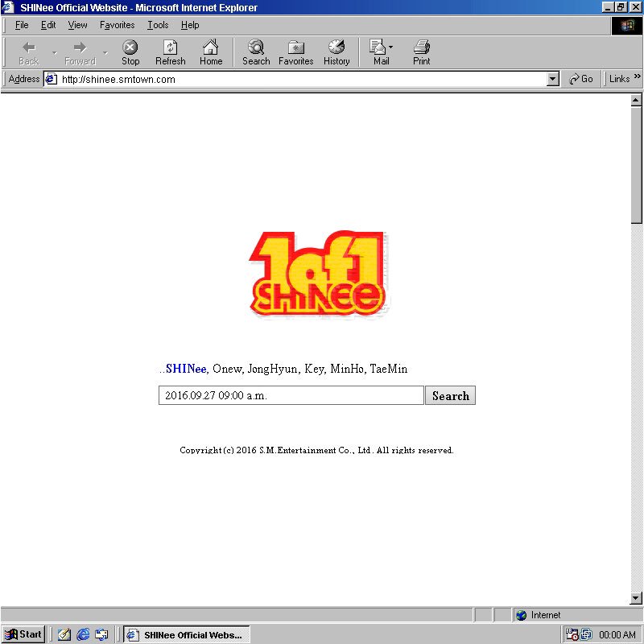Click the Links toolbar label
The width and height of the screenshot is (644, 644).
(619, 79)
